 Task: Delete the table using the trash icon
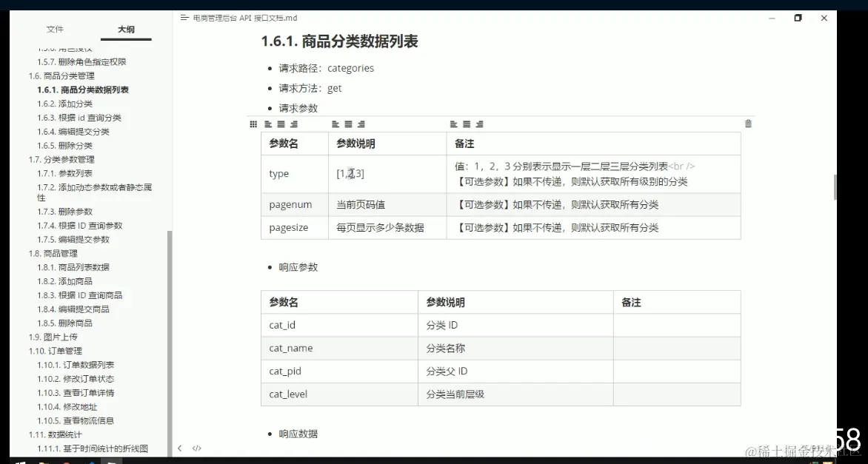[x=748, y=124]
